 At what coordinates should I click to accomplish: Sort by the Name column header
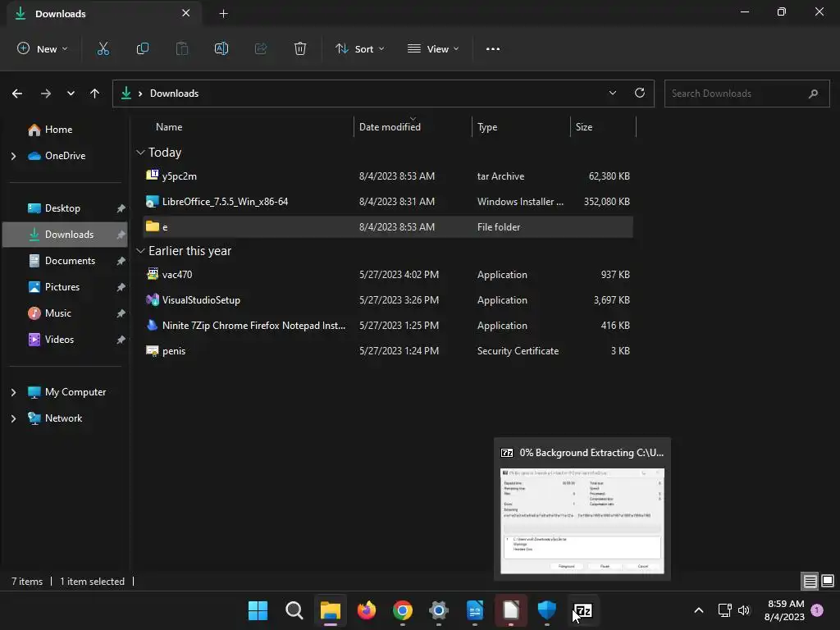click(169, 127)
